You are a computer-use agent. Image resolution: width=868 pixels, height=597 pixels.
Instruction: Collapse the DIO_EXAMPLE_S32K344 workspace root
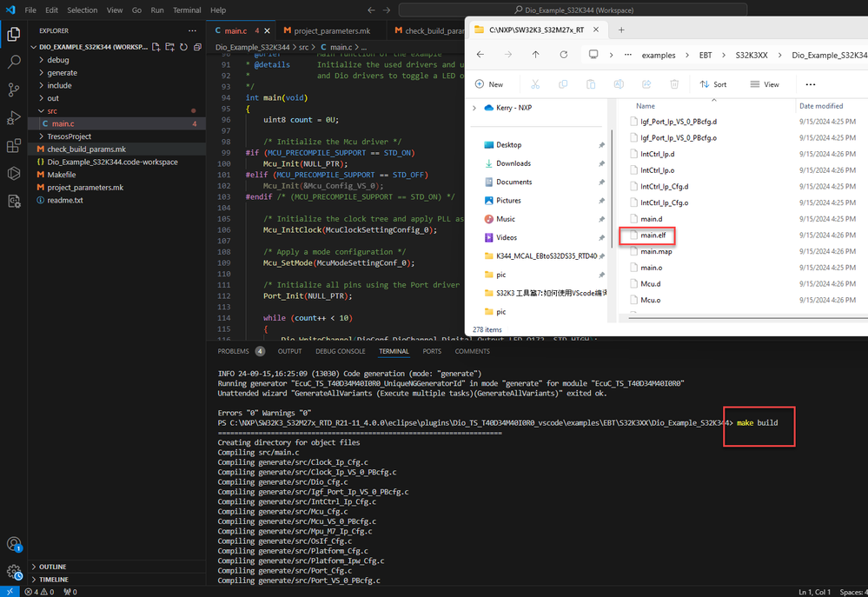[34, 47]
